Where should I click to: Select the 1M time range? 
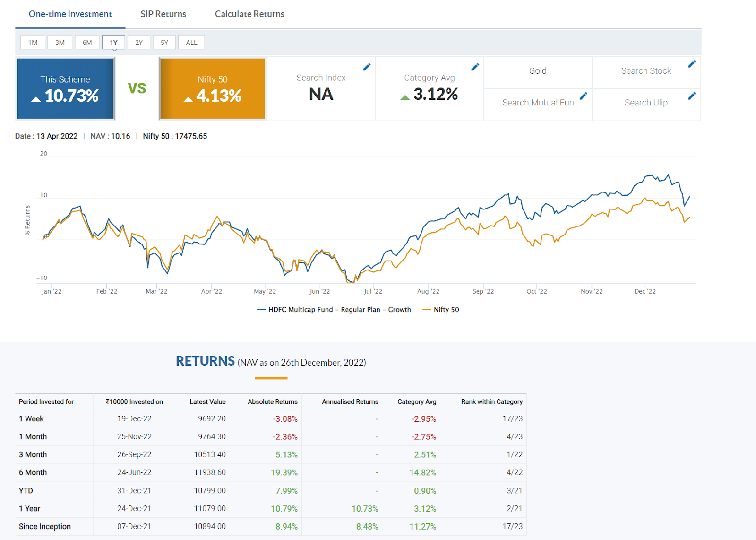[33, 43]
